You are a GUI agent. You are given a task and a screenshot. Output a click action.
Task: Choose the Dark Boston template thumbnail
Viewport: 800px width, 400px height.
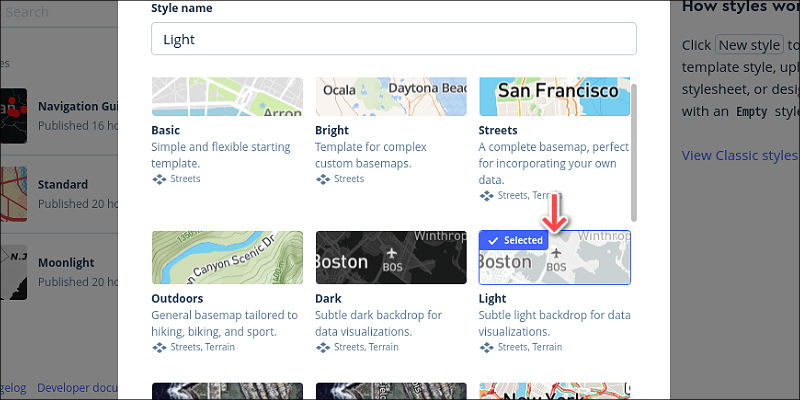pos(391,258)
